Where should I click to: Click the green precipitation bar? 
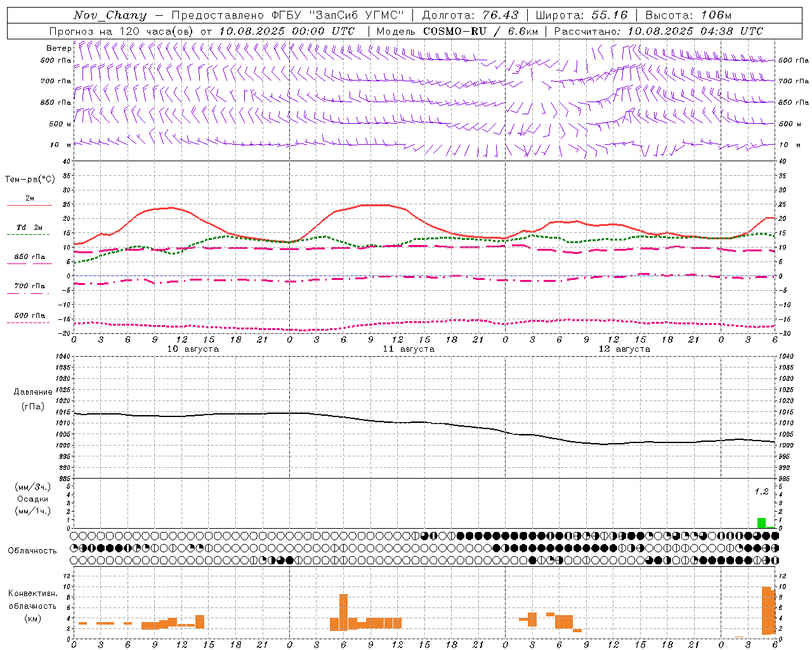point(761,523)
